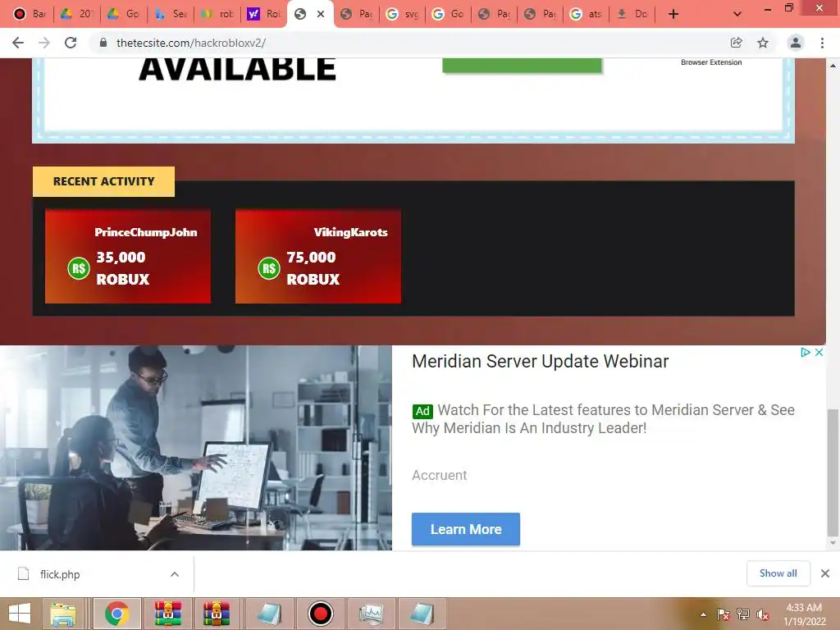This screenshot has width=840, height=630.
Task: Reload the current page
Action: point(71,43)
